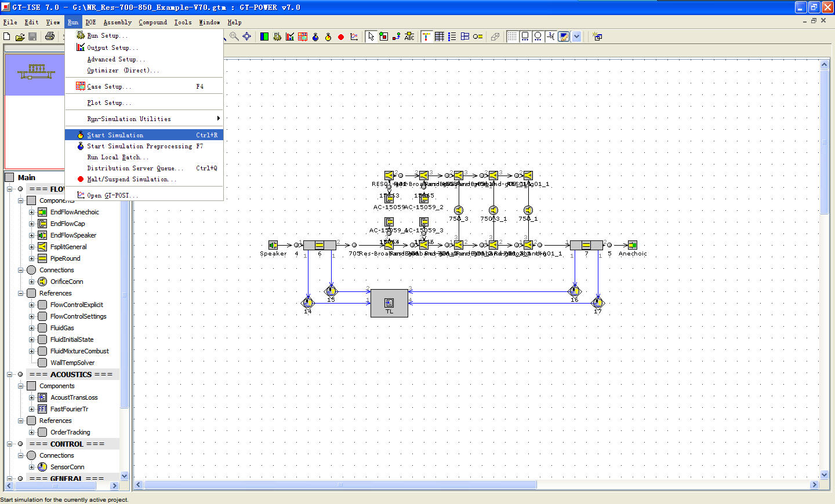Click tree panel scroll right arrow
This screenshot has height=504, width=835.
(114, 485)
